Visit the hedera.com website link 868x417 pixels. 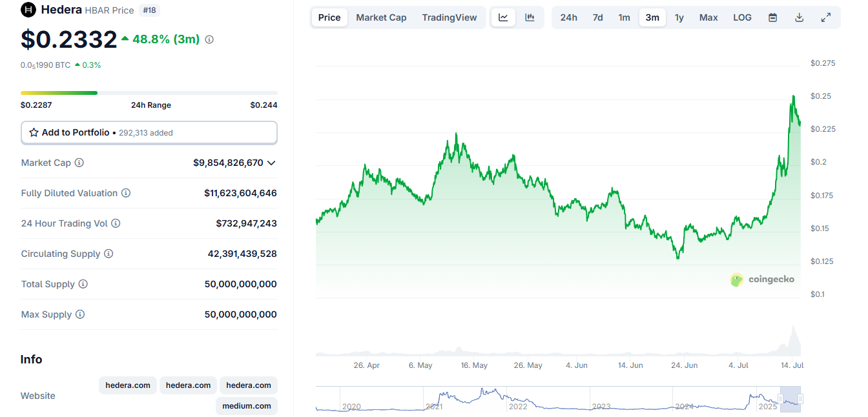(127, 385)
